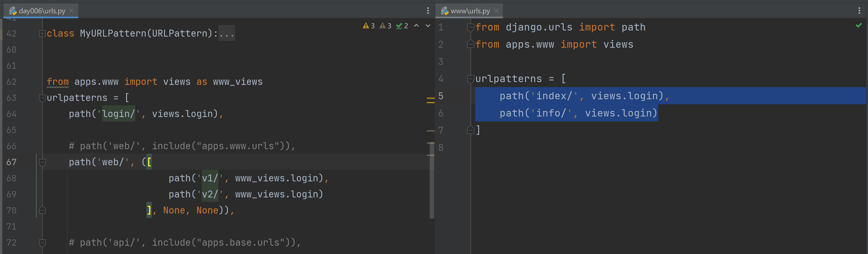Click 'www_views' alias on line 62
This screenshot has width=868, height=254.
click(238, 82)
